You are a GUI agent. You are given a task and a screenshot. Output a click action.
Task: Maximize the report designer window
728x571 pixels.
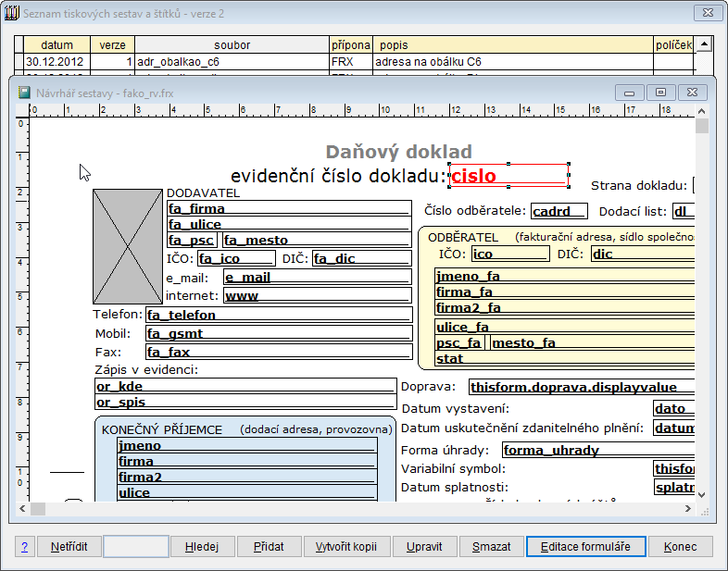(660, 93)
